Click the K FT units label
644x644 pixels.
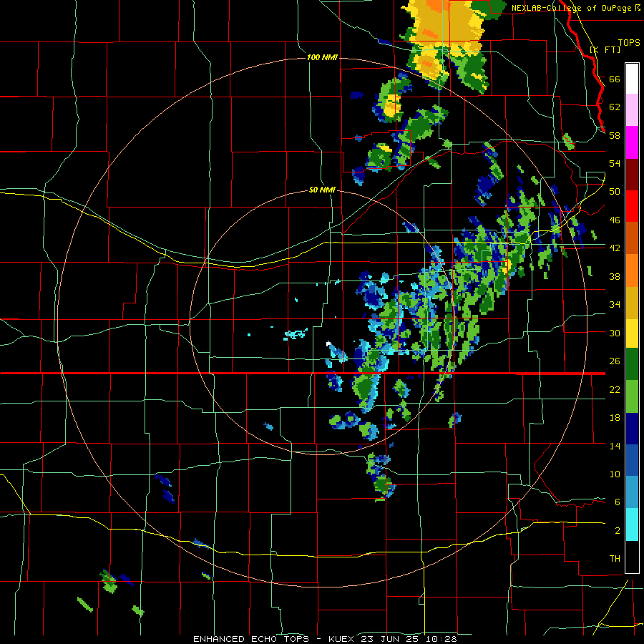[605, 49]
